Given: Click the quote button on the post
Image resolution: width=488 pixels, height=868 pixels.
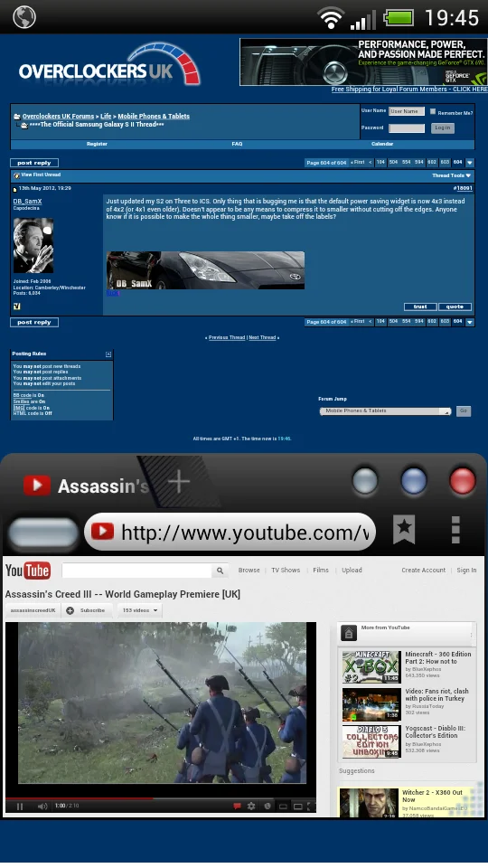Looking at the screenshot, I should (455, 307).
